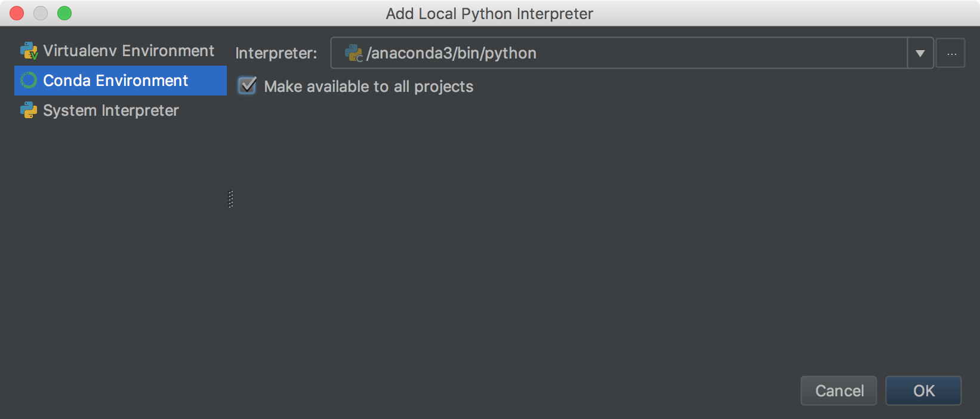This screenshot has width=980, height=419.
Task: Click the gray minimize window button
Action: (x=41, y=13)
